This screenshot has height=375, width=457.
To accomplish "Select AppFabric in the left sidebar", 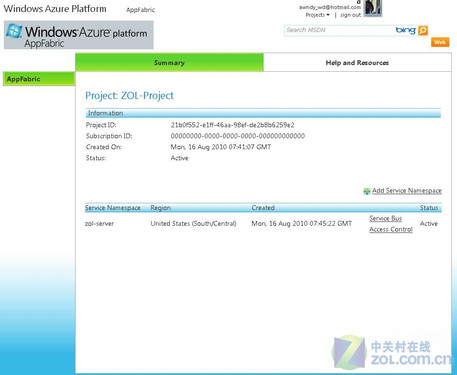I will (x=39, y=79).
